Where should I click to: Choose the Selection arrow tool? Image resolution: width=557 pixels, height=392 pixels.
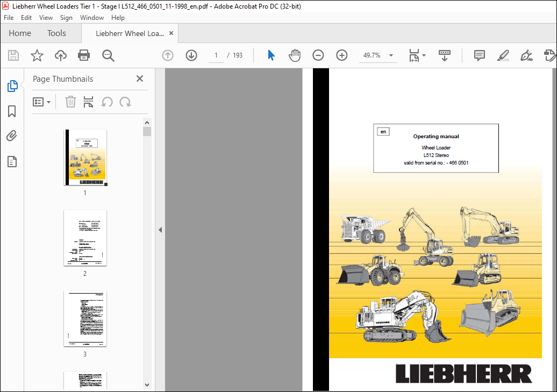click(x=271, y=55)
